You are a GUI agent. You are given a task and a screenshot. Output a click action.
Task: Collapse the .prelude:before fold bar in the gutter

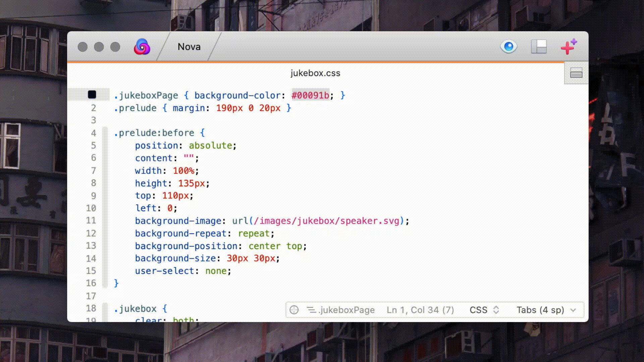pyautogui.click(x=105, y=208)
